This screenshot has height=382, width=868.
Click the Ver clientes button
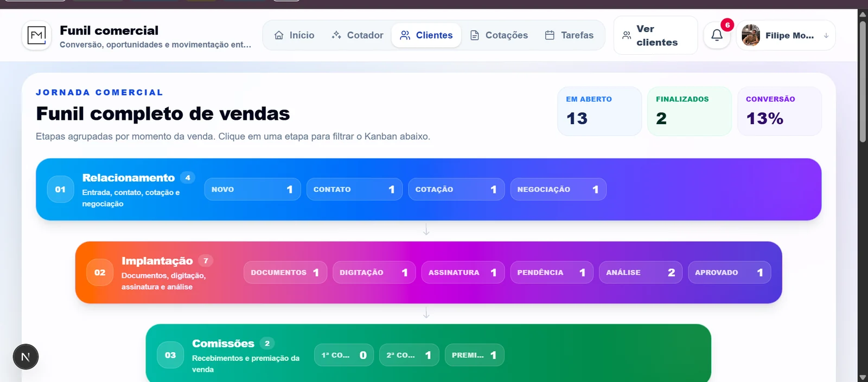tap(655, 35)
